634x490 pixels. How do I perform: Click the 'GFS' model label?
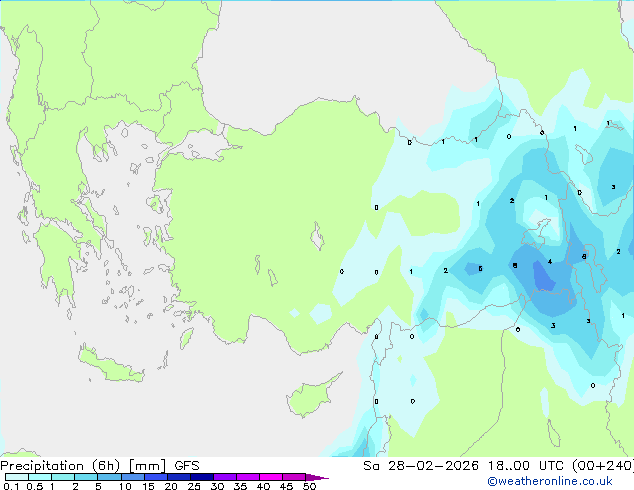click(x=187, y=466)
